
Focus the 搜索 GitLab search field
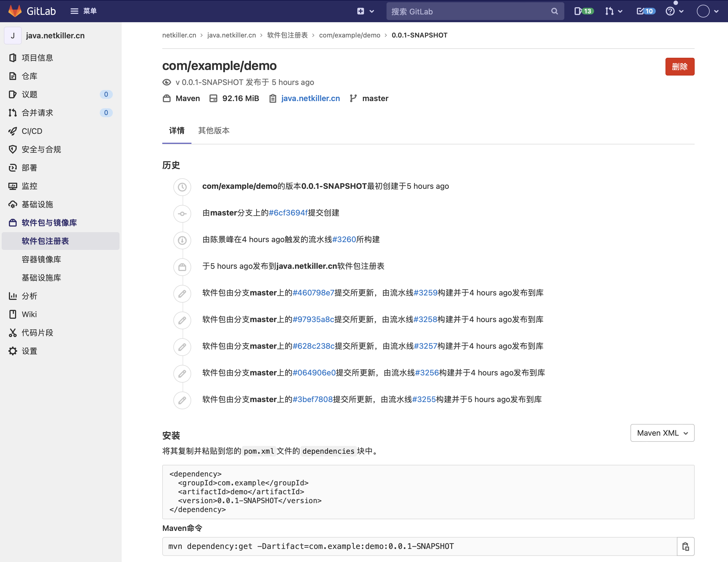[x=467, y=11]
